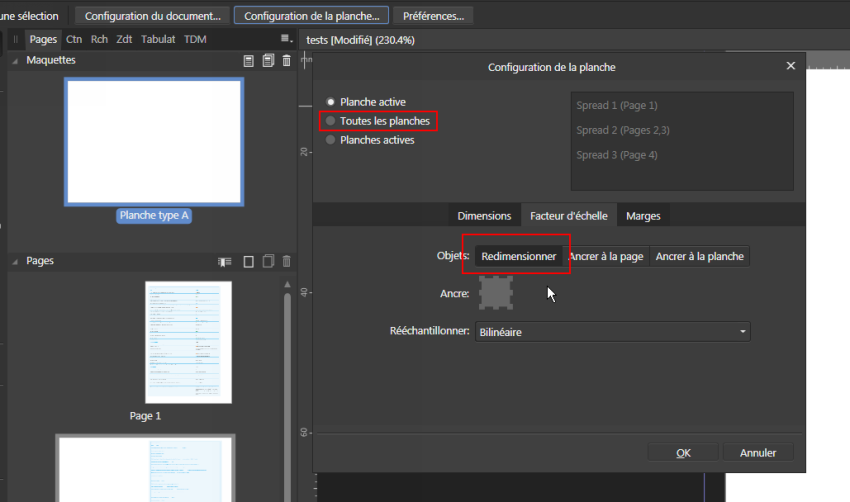This screenshot has width=850, height=502.
Task: Select the 'Planche active' radio option
Action: (331, 102)
